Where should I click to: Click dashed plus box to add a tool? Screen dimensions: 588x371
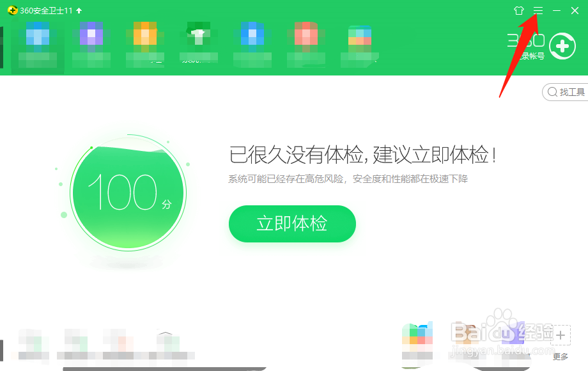560,335
